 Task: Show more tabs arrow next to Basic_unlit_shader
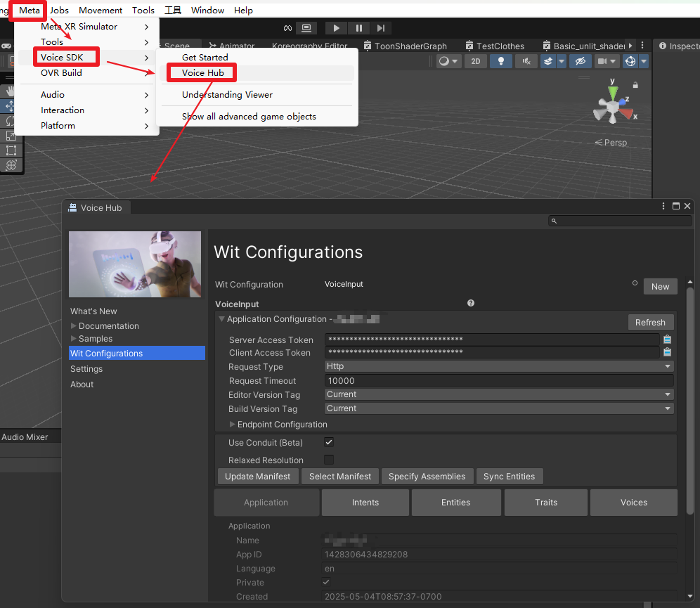click(x=630, y=46)
